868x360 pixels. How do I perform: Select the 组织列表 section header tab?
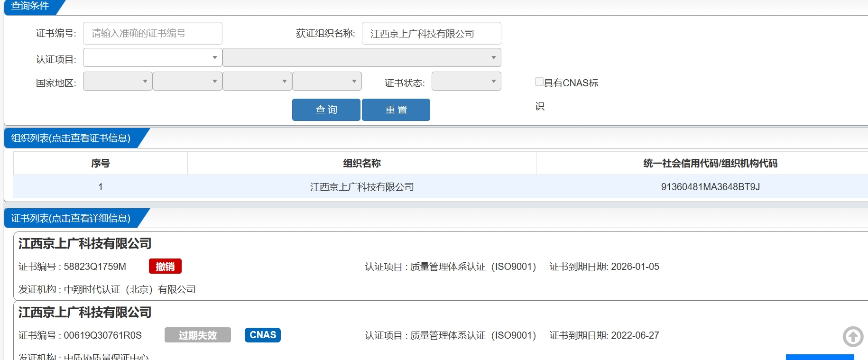coord(71,138)
